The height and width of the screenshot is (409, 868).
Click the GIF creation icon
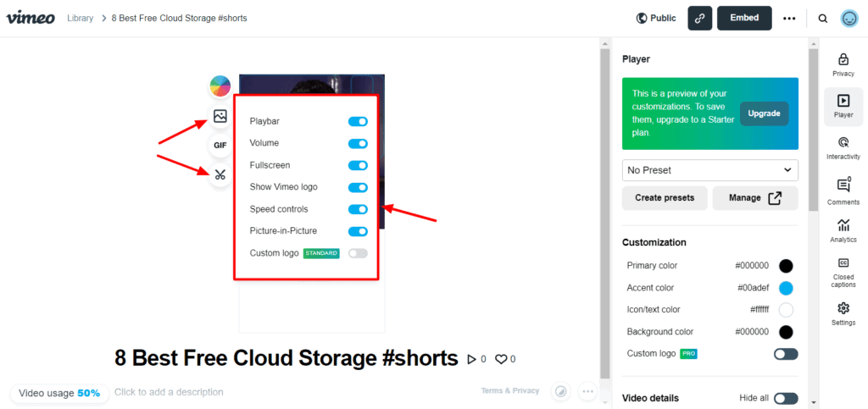[220, 146]
